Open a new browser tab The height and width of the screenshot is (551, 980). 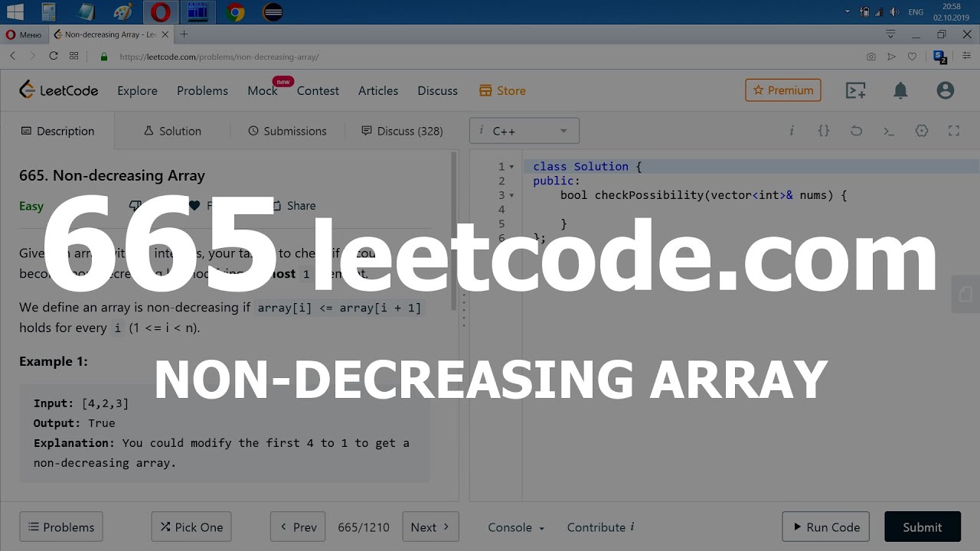coord(184,34)
